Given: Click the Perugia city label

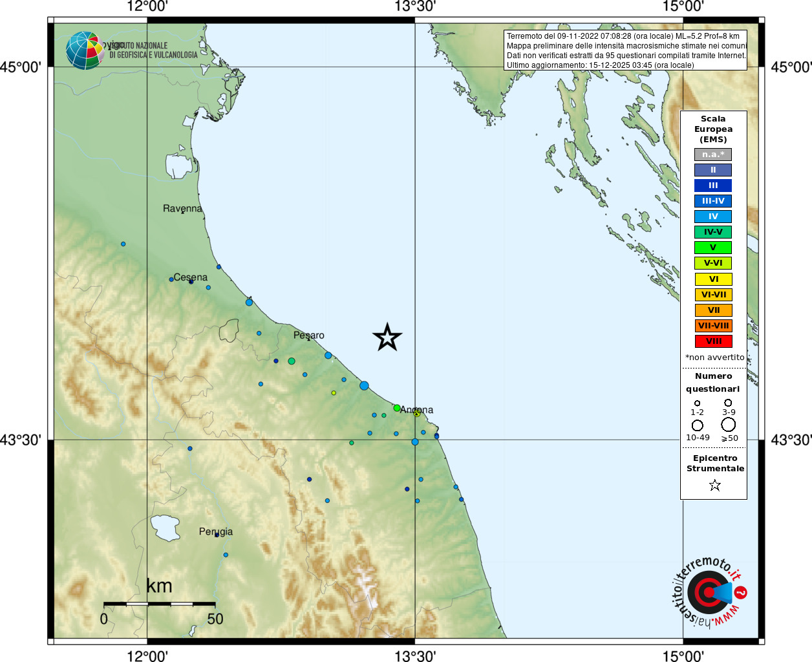Looking at the screenshot, I should (216, 532).
